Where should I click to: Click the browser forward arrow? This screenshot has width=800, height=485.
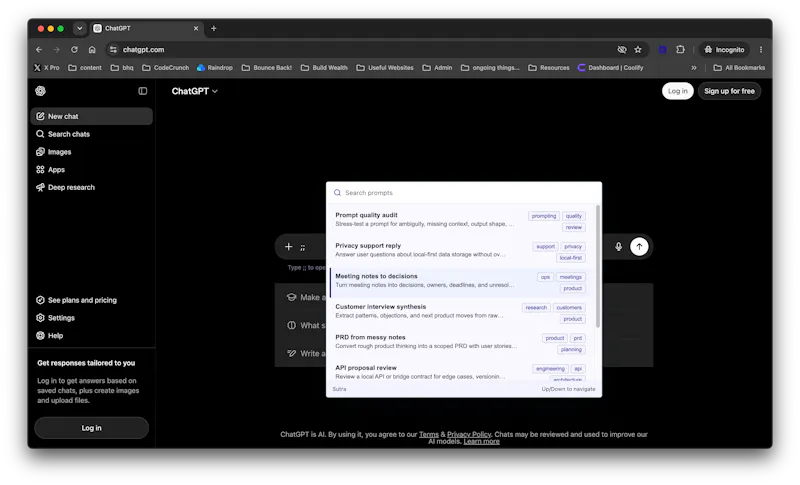click(x=57, y=49)
